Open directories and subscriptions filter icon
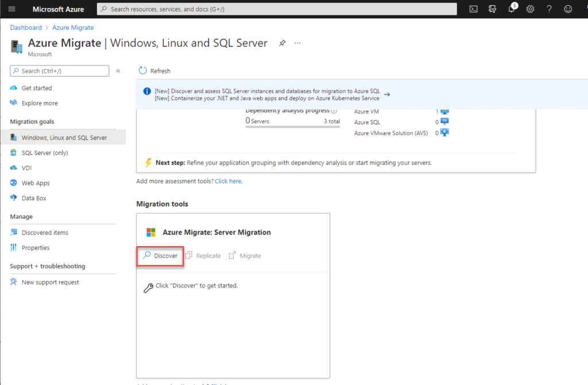The width and height of the screenshot is (588, 385). pos(492,9)
